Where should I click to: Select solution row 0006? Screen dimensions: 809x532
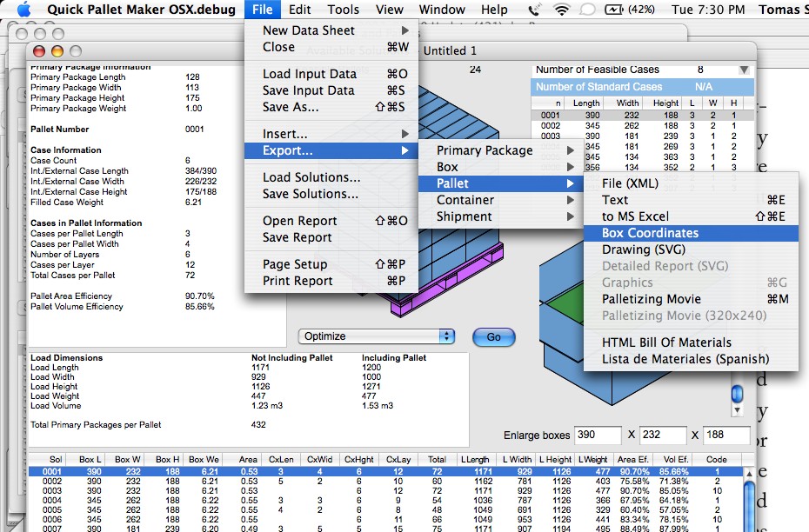tap(385, 520)
